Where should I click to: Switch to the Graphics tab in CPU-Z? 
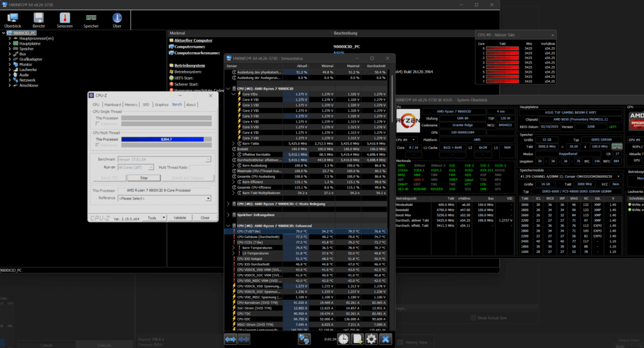(x=162, y=105)
